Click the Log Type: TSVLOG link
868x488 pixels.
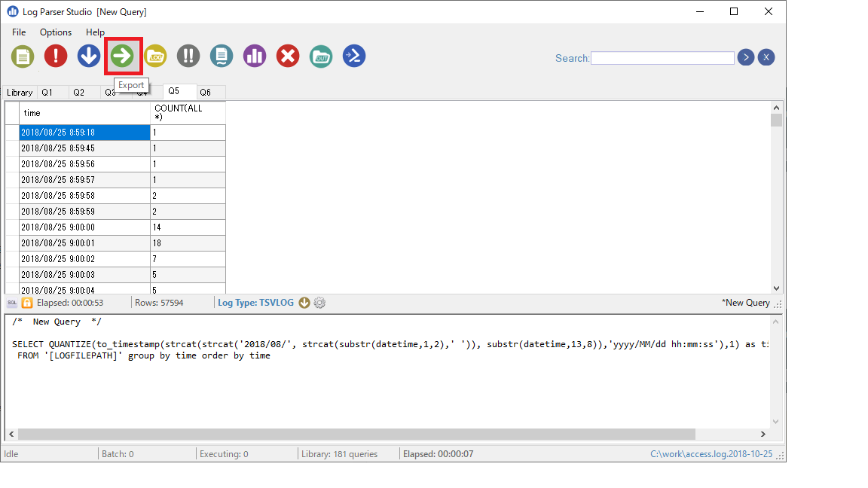coord(256,303)
